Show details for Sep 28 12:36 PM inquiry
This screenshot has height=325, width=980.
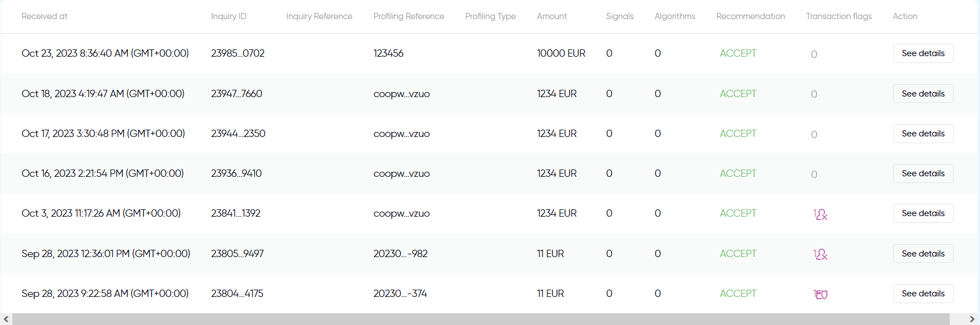coord(923,254)
